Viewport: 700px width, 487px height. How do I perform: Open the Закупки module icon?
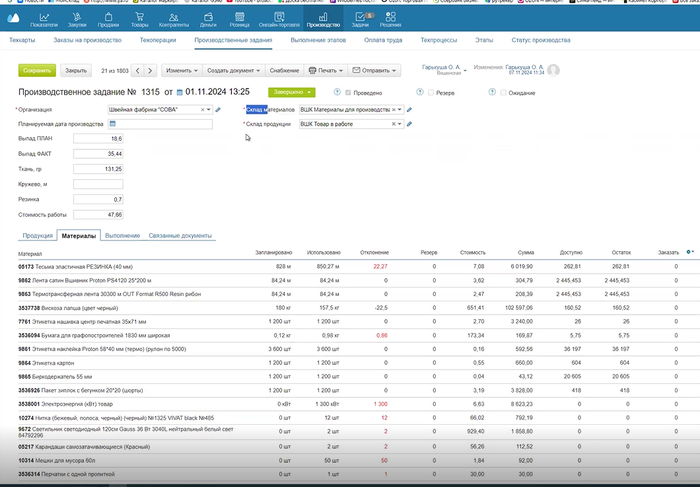tap(78, 19)
